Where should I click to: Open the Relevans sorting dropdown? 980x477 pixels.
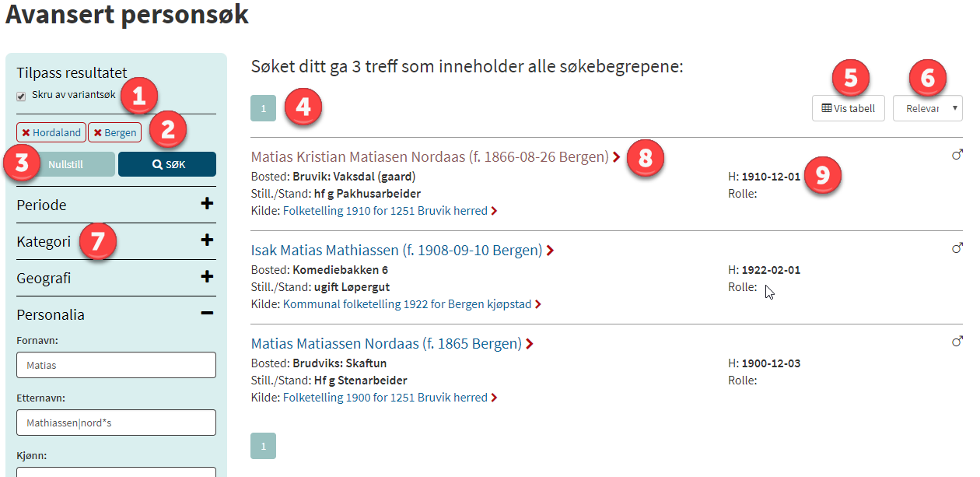[928, 108]
